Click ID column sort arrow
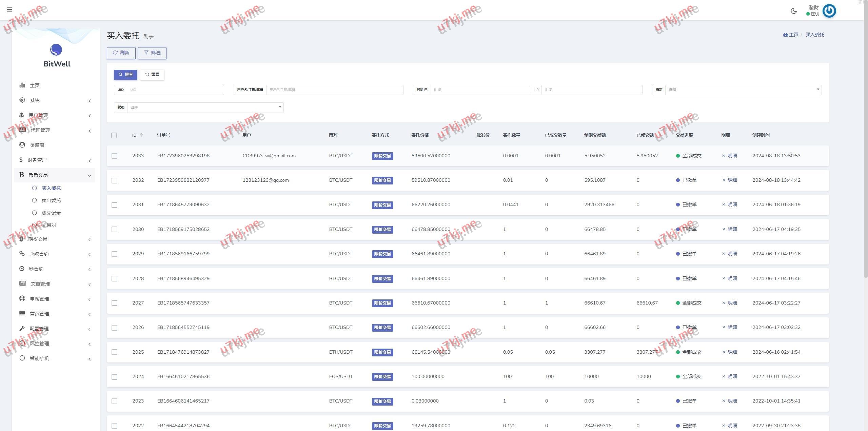The height and width of the screenshot is (431, 868). tap(141, 135)
